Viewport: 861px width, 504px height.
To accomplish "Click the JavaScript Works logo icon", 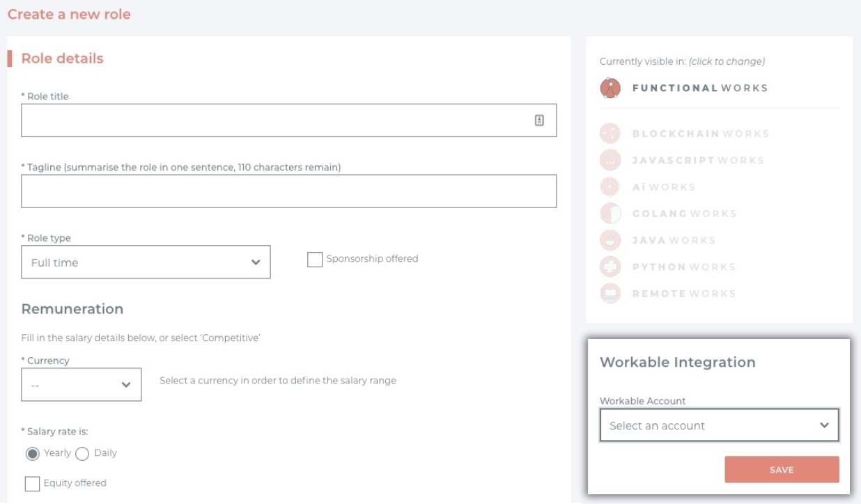I will click(610, 160).
